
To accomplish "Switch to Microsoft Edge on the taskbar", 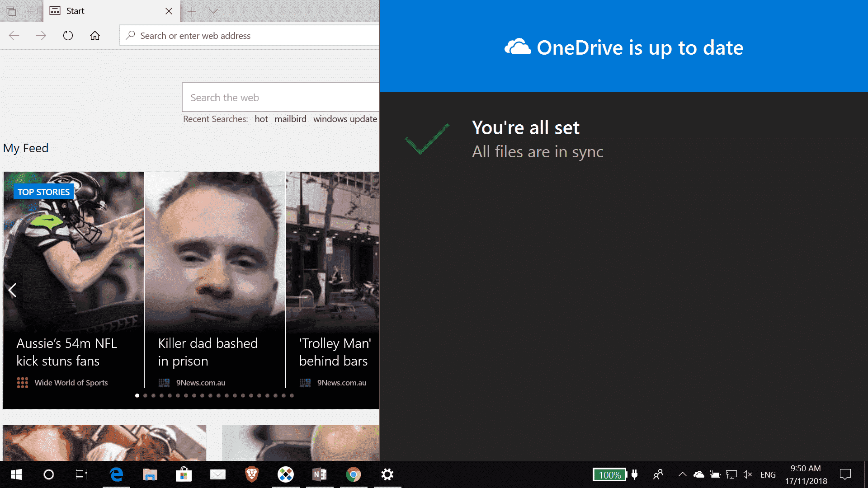I will click(116, 474).
